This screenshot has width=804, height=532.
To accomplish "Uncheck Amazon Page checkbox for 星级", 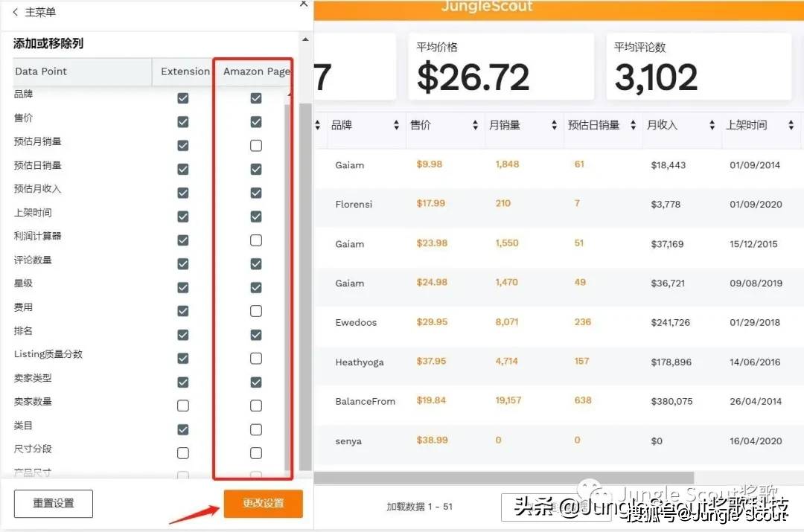I will tap(256, 287).
